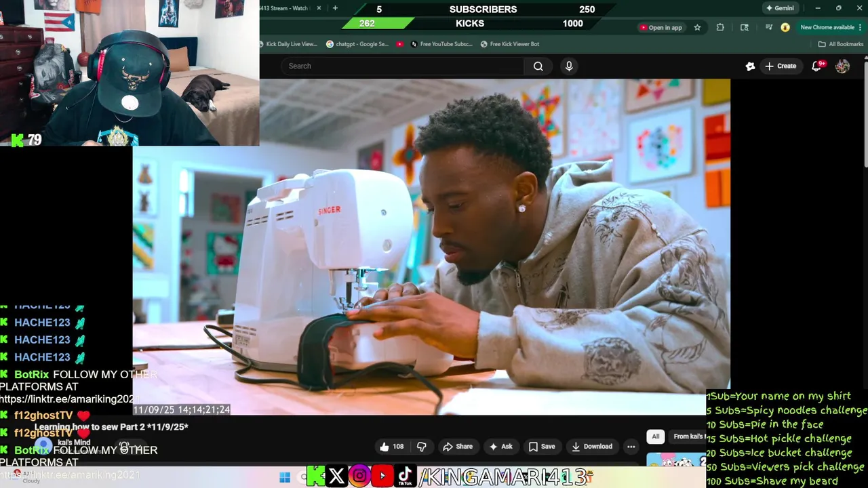Image resolution: width=868 pixels, height=488 pixels.
Task: Dislike the video with thumbs-down
Action: tap(421, 447)
